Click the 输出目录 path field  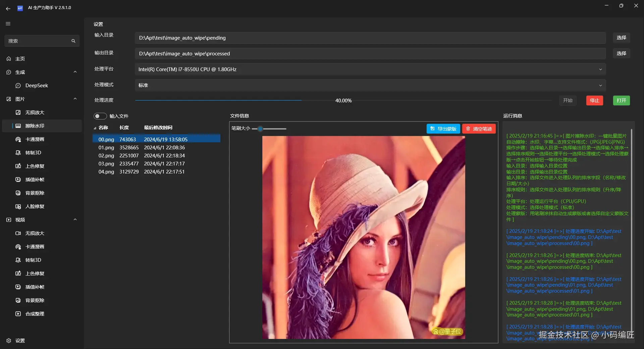pos(370,54)
